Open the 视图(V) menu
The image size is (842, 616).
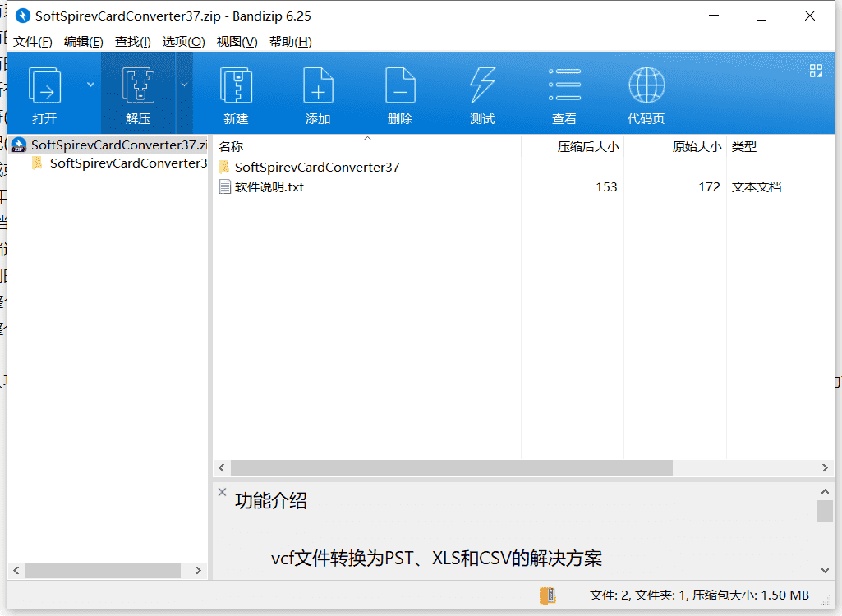[237, 41]
